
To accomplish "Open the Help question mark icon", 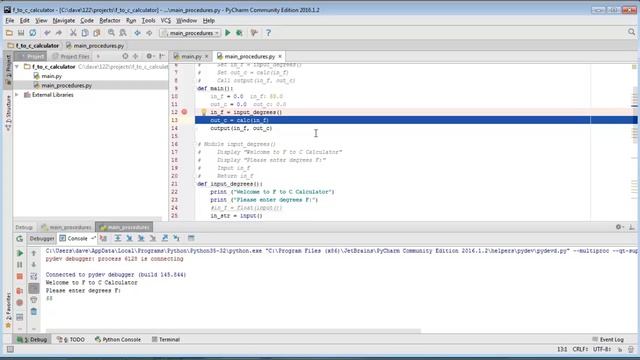I will [x=268, y=33].
